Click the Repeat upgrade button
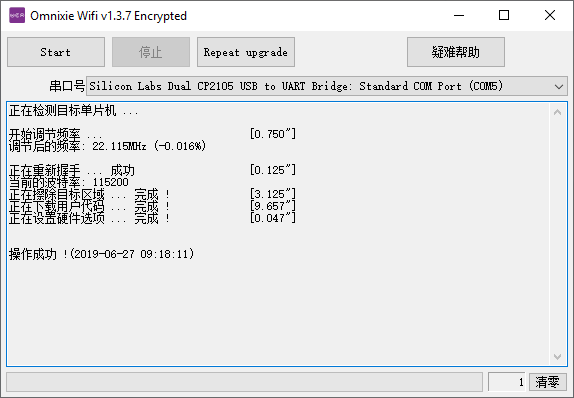This screenshot has height=398, width=574. [246, 52]
